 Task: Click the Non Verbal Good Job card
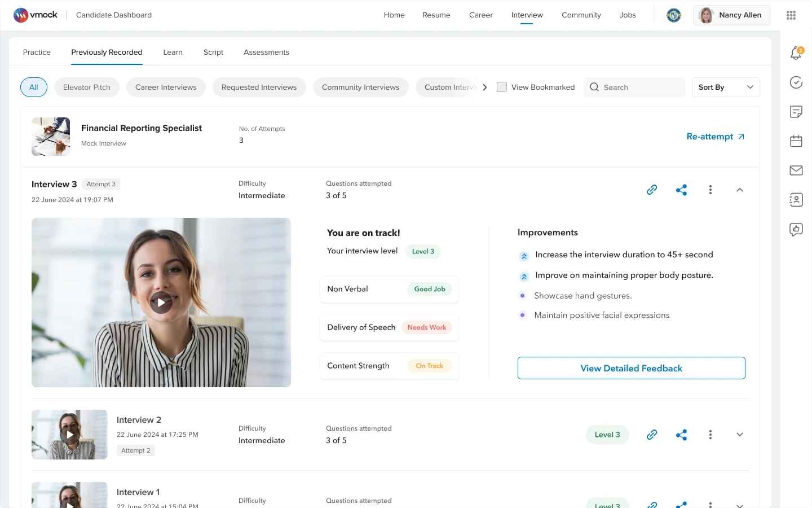tap(390, 289)
